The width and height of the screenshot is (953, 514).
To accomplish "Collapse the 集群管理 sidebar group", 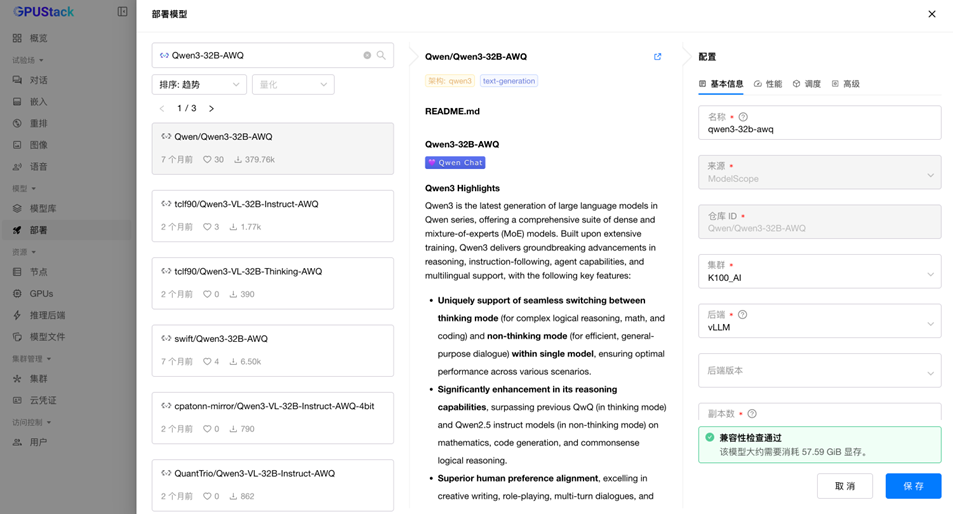I will pos(32,359).
